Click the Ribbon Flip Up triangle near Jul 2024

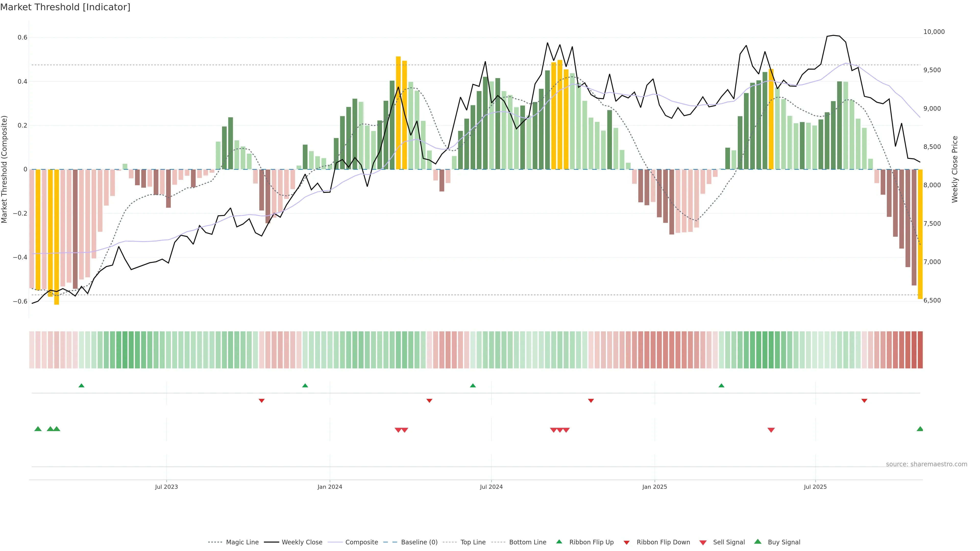pyautogui.click(x=473, y=386)
